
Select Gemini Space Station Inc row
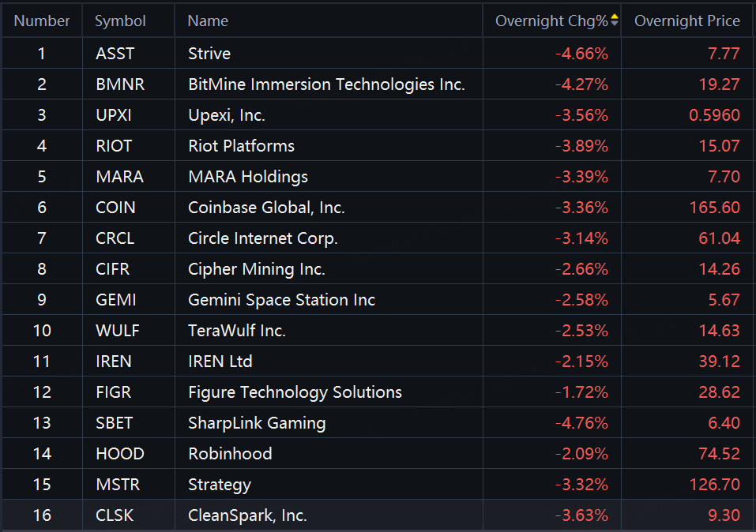click(281, 300)
